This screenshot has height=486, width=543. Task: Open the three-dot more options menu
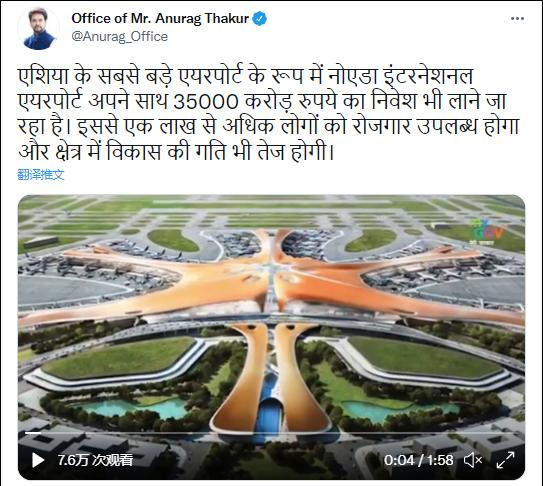point(517,19)
